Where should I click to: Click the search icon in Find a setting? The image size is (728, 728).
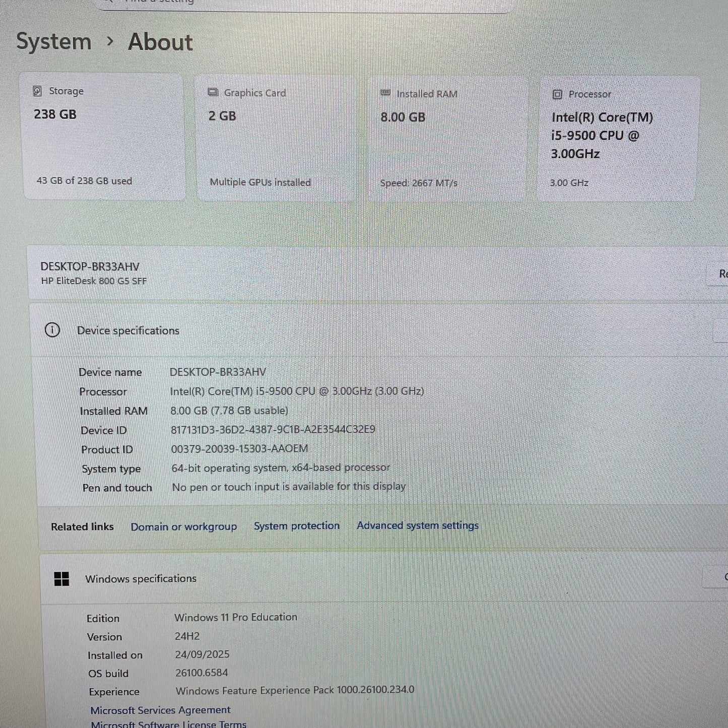[107, 2]
